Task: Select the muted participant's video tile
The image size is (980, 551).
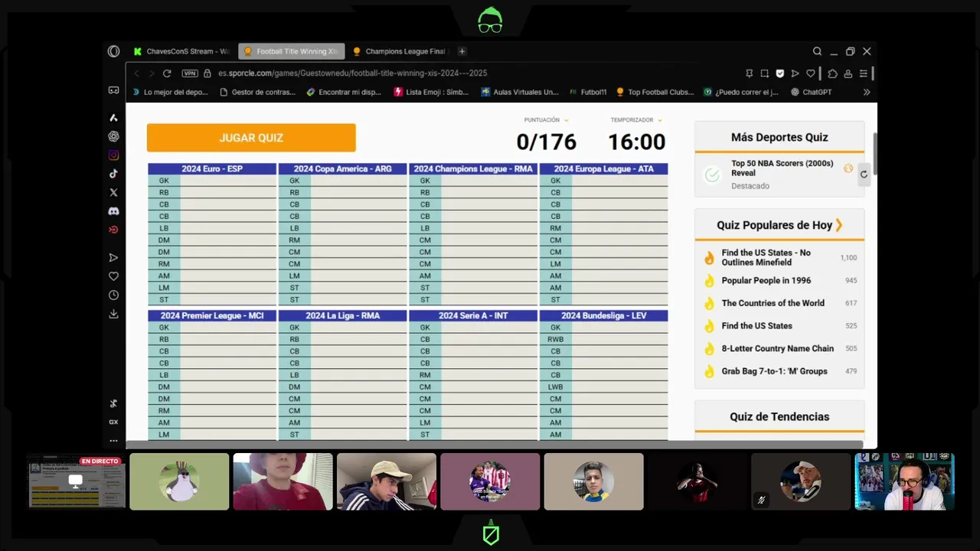Action: pyautogui.click(x=801, y=481)
